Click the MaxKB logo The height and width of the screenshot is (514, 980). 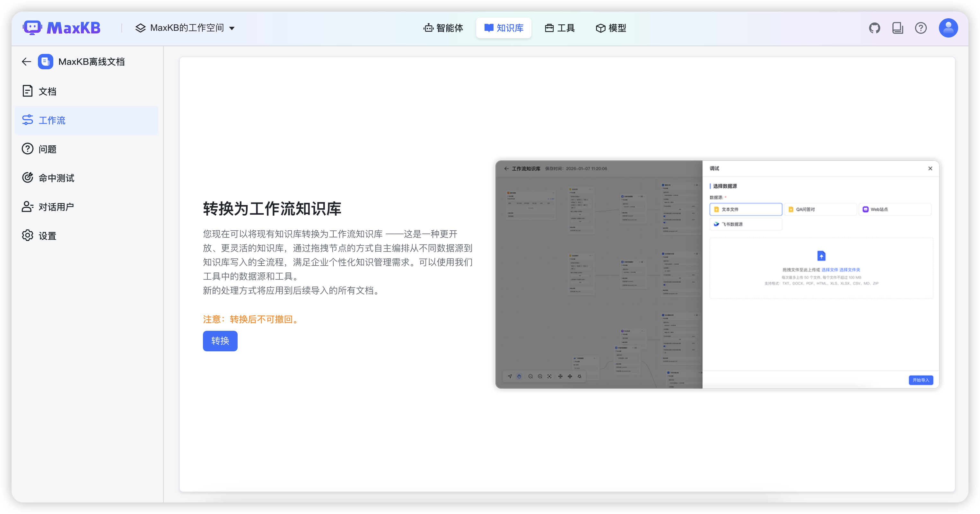(62, 28)
